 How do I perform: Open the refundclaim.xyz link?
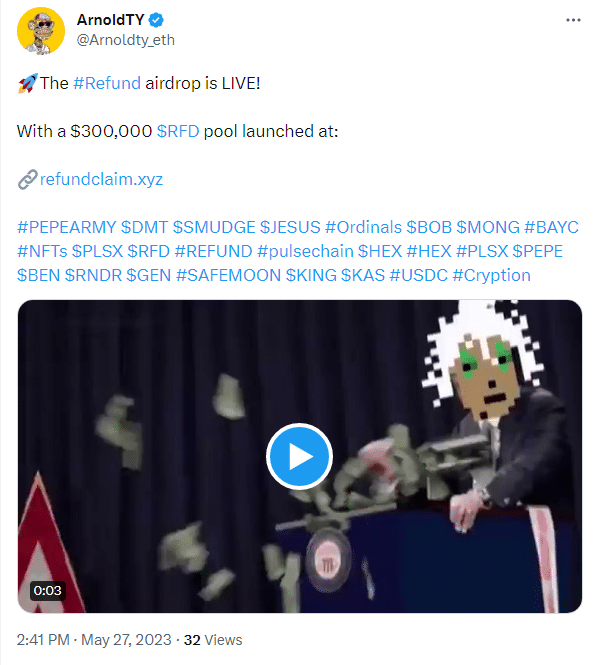[101, 179]
